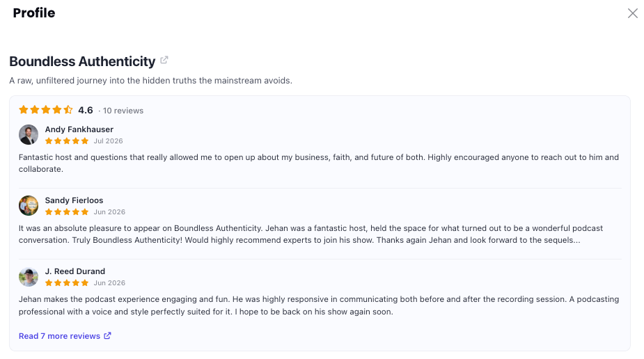The image size is (644, 359).
Task: Click the five-star rating under Andy Fankhauser
Action: [x=67, y=141]
